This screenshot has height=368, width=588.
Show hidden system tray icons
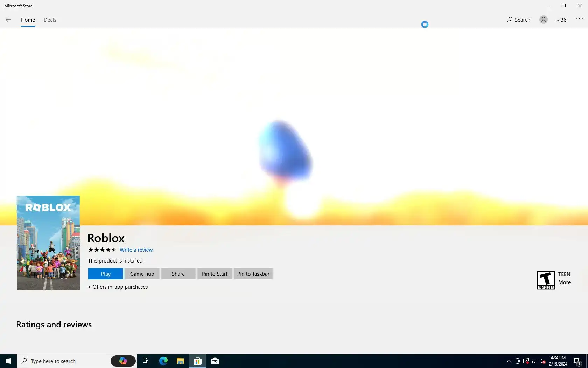(509, 361)
